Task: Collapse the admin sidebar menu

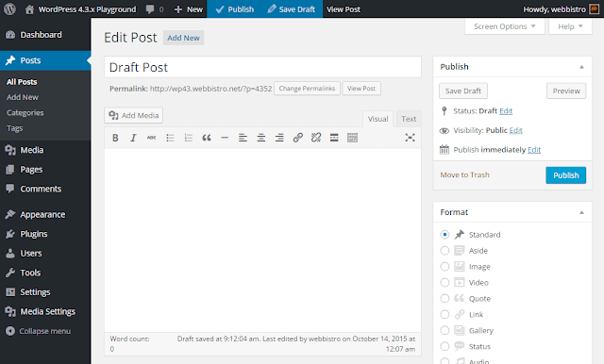Action: coord(45,331)
